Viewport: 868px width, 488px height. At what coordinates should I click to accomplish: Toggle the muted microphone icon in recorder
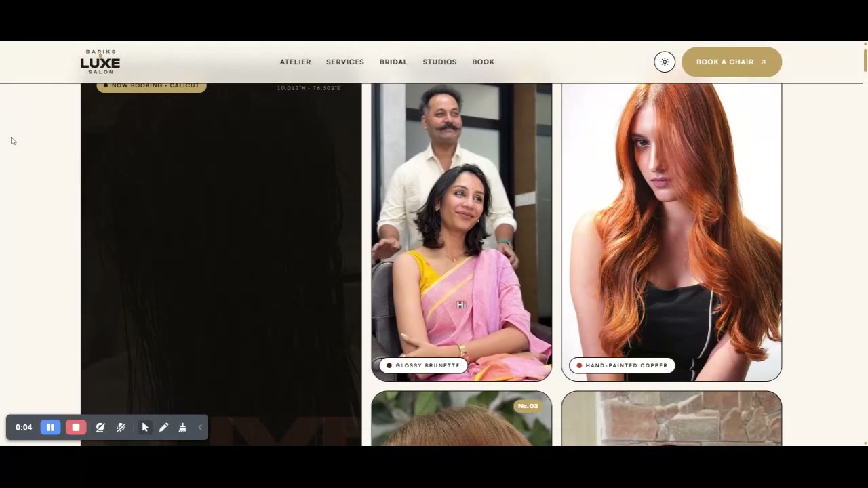coord(121,427)
